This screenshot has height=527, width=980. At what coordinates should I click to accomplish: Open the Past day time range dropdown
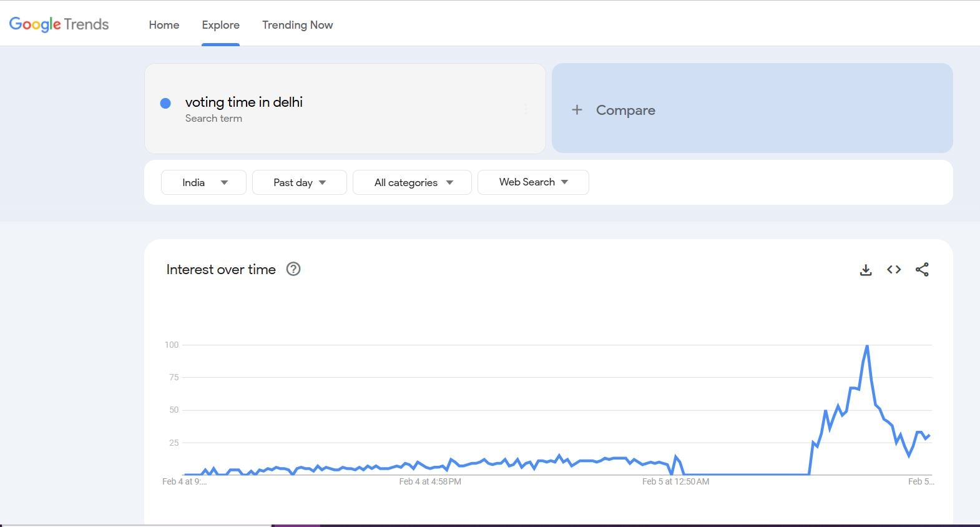(x=299, y=182)
